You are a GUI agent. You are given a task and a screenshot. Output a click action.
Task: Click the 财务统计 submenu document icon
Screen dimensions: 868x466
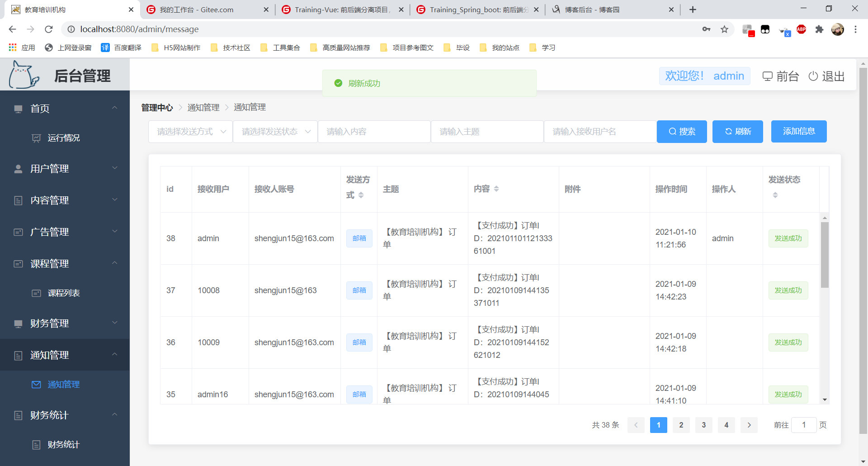coord(36,445)
